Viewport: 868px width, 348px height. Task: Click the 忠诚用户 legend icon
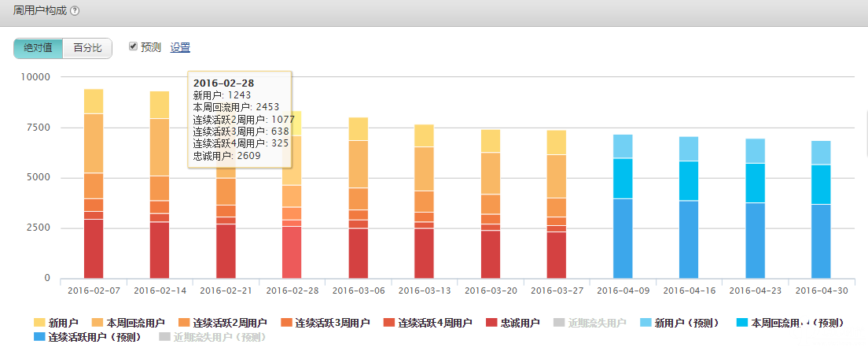point(491,323)
